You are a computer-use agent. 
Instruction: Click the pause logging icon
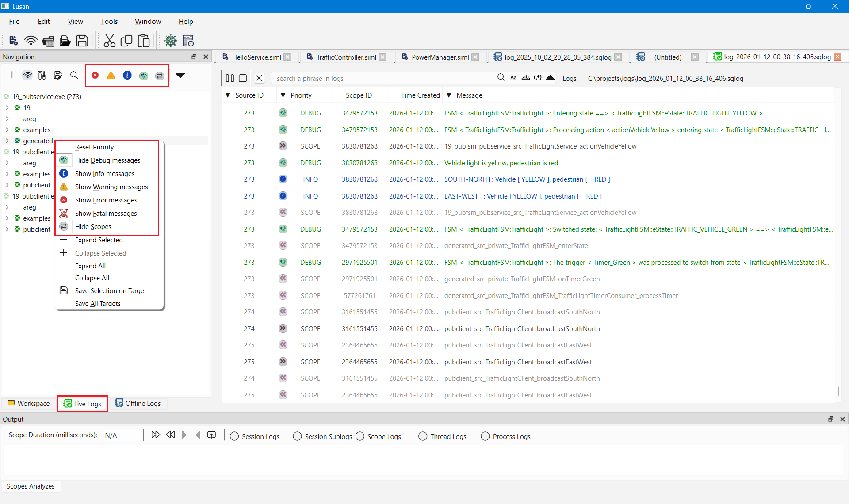click(x=229, y=78)
